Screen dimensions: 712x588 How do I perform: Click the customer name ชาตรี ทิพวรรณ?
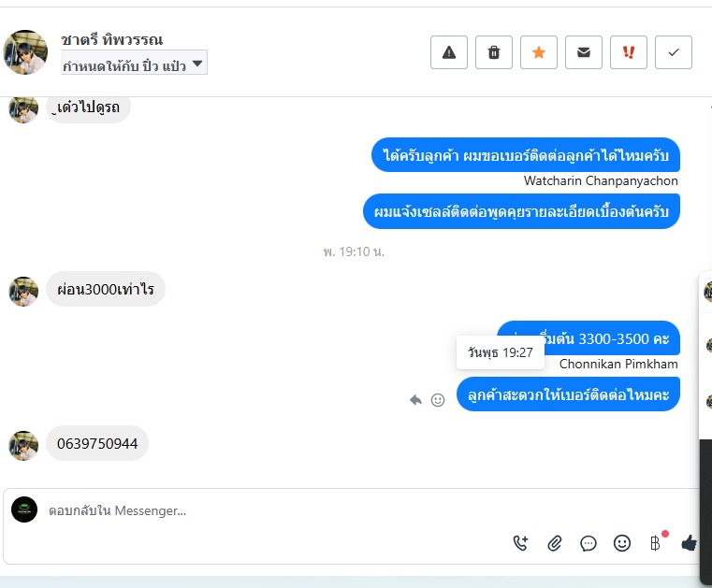click(111, 40)
